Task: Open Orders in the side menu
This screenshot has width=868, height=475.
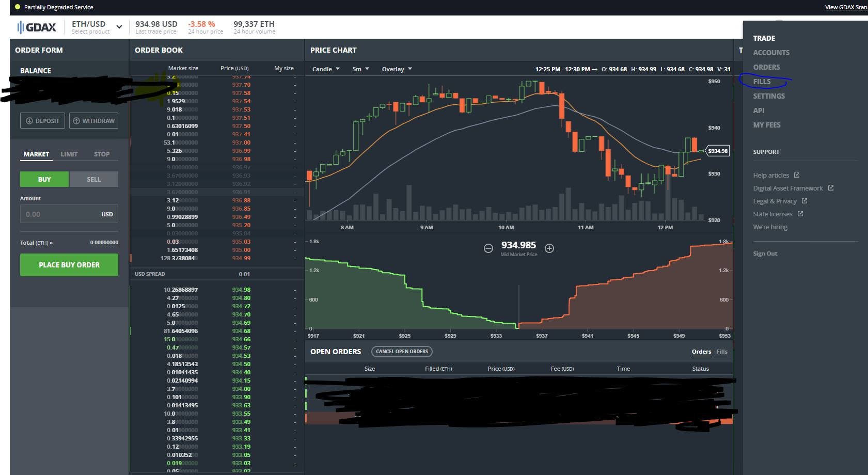Action: tap(766, 67)
